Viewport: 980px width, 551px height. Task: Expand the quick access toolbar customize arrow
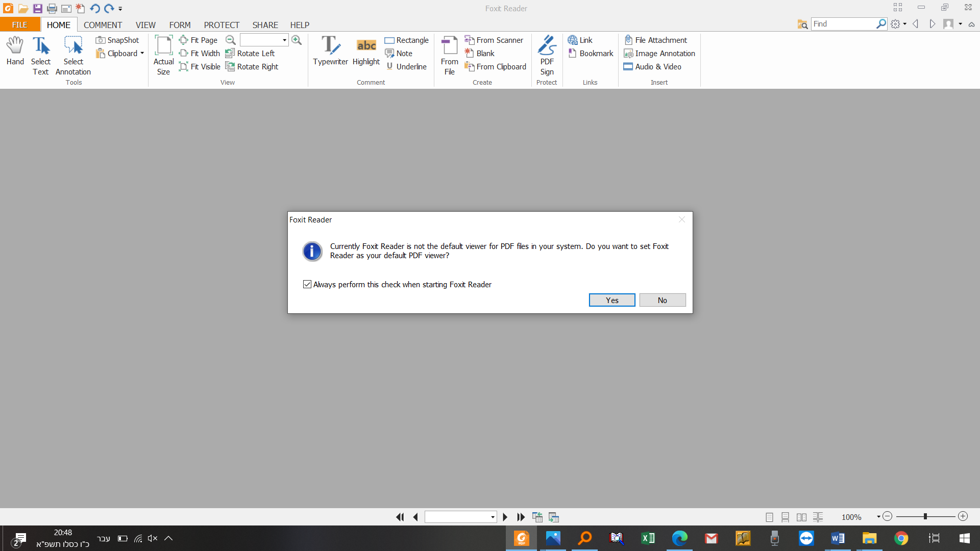pyautogui.click(x=120, y=9)
